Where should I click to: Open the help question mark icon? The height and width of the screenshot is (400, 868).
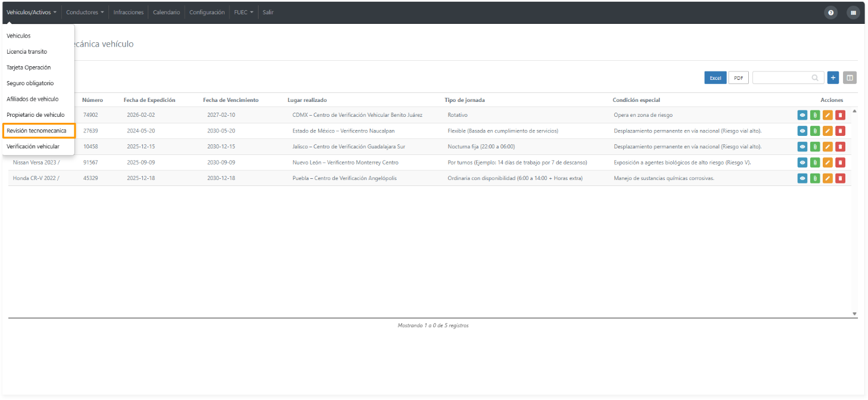coord(831,13)
